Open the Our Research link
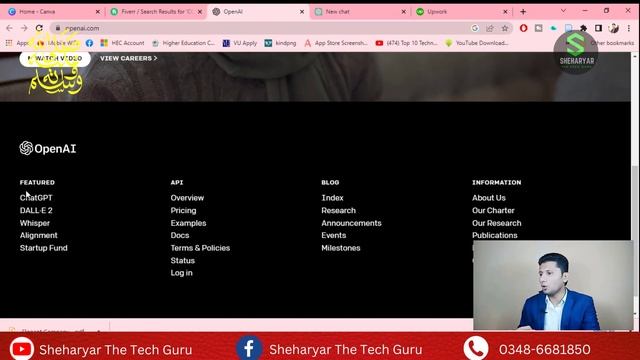The height and width of the screenshot is (360, 640). [x=496, y=223]
